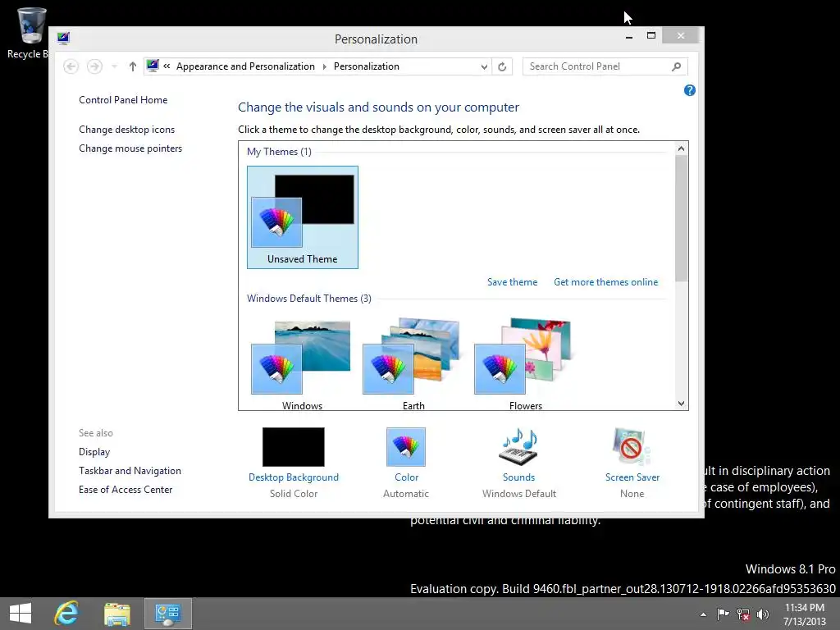Select the Flowers theme

pos(525,364)
